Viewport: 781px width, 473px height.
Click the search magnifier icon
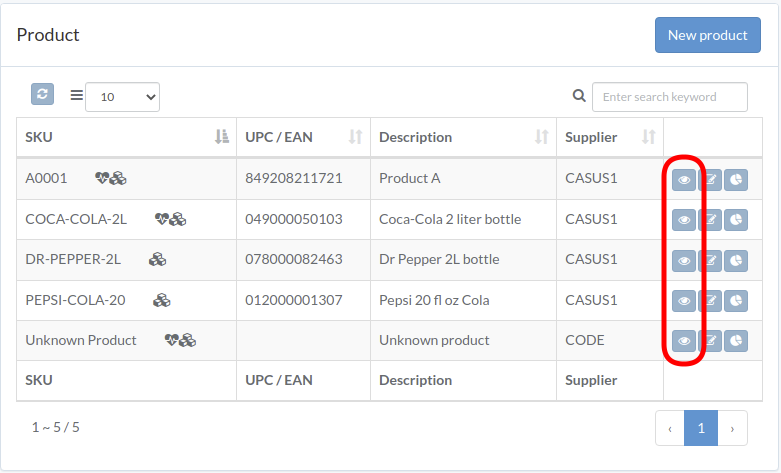(x=579, y=96)
